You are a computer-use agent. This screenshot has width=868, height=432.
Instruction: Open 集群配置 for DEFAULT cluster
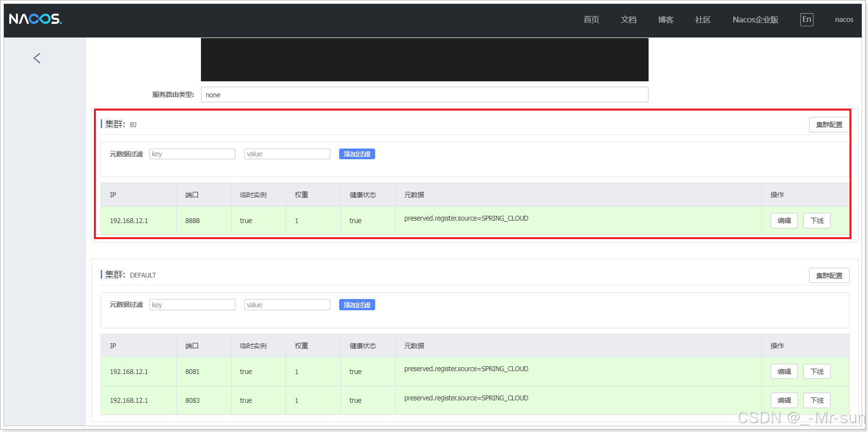[x=829, y=276]
